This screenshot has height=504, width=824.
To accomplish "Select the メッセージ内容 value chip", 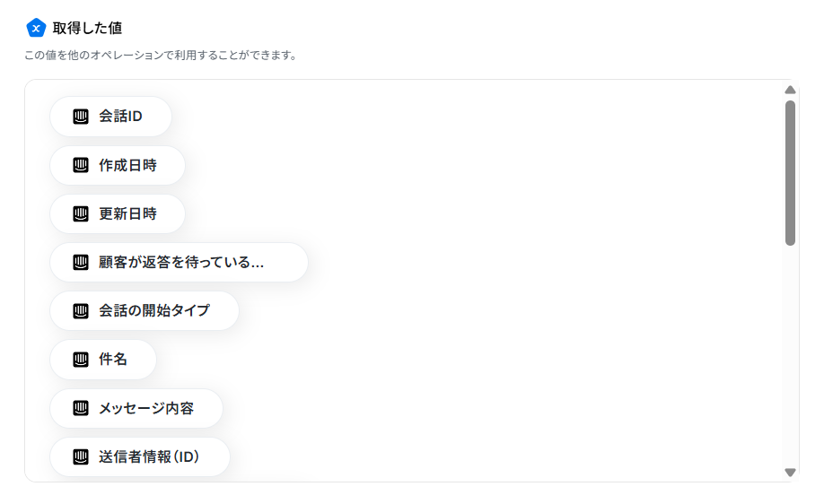I will (136, 408).
